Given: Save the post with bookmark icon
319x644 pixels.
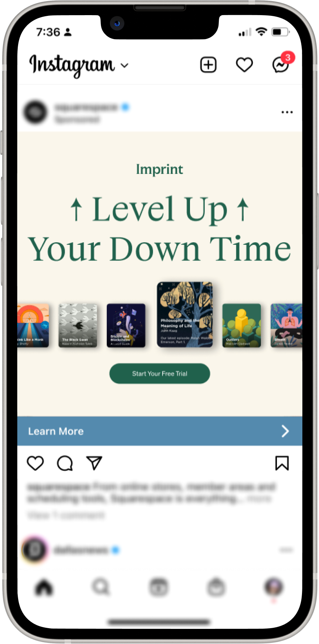Looking at the screenshot, I should pyautogui.click(x=282, y=463).
